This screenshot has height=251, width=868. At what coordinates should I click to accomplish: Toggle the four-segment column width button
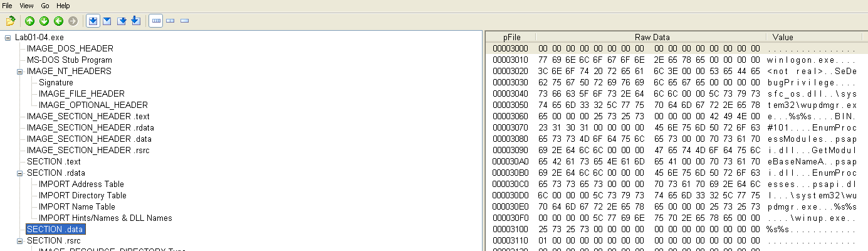click(x=156, y=21)
